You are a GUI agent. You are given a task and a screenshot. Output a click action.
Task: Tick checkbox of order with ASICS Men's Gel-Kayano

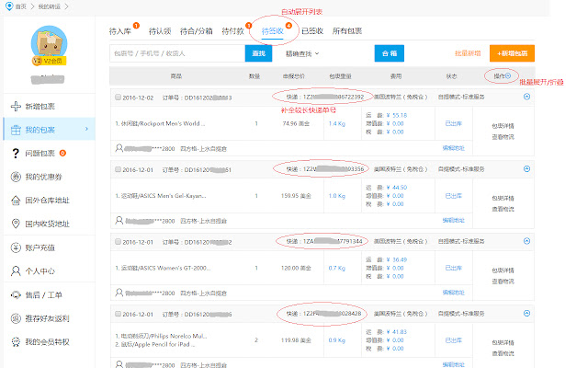pyautogui.click(x=118, y=169)
